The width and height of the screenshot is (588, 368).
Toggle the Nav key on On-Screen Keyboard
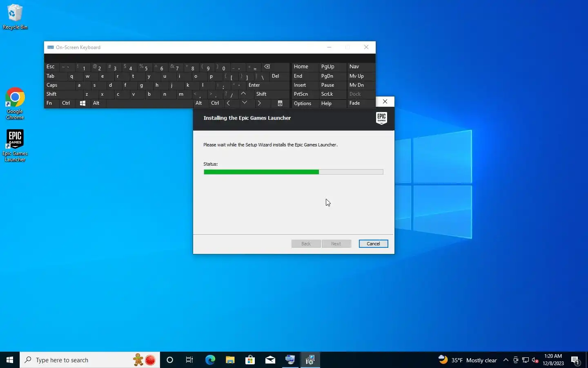[x=361, y=67]
